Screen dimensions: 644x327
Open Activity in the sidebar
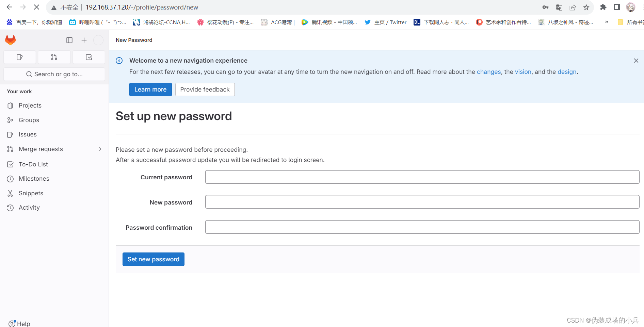pyautogui.click(x=54, y=208)
